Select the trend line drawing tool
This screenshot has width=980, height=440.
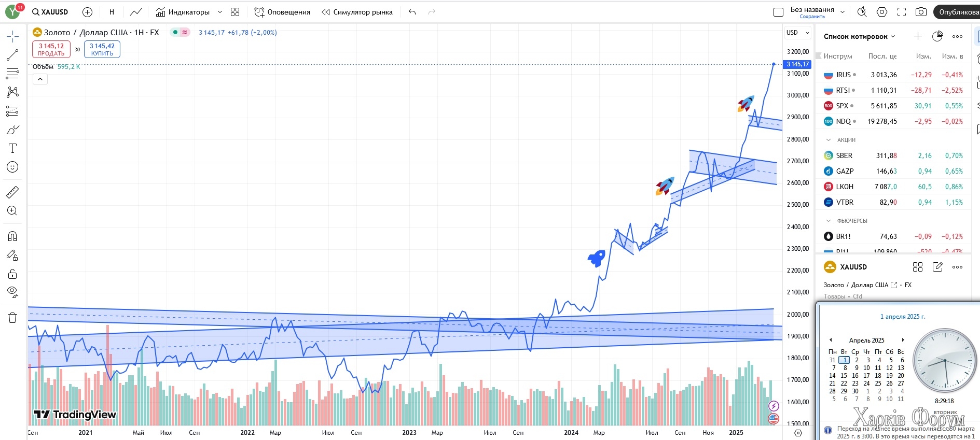[12, 55]
